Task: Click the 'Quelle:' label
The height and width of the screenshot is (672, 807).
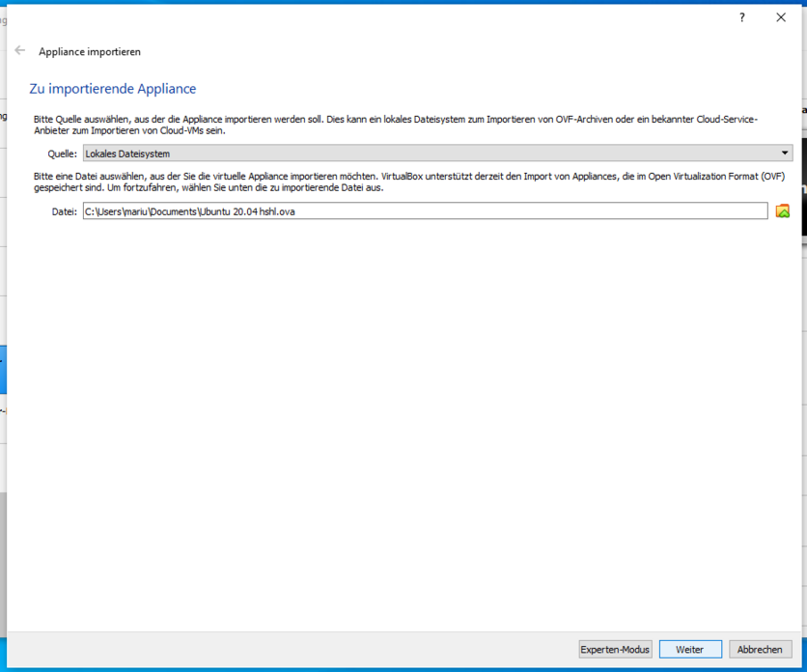Action: coord(62,154)
